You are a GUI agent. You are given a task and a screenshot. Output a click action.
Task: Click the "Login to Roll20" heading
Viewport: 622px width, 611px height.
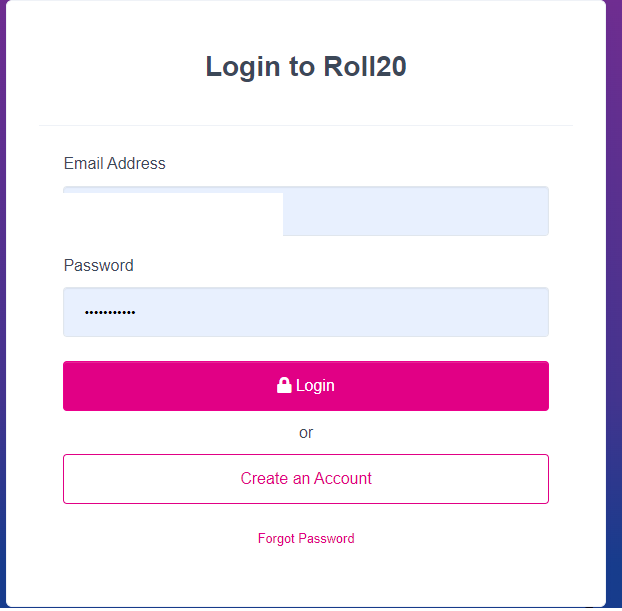[306, 67]
